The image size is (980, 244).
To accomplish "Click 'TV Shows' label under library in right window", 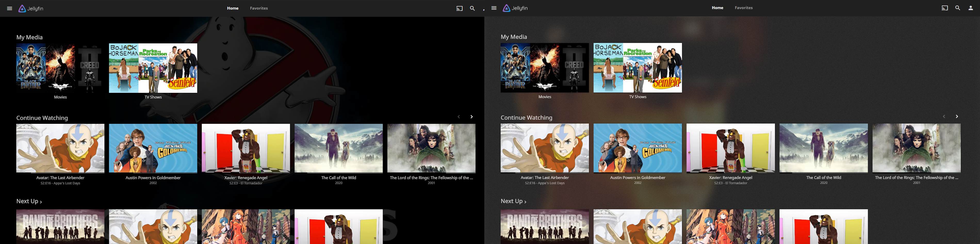I will click(x=638, y=97).
